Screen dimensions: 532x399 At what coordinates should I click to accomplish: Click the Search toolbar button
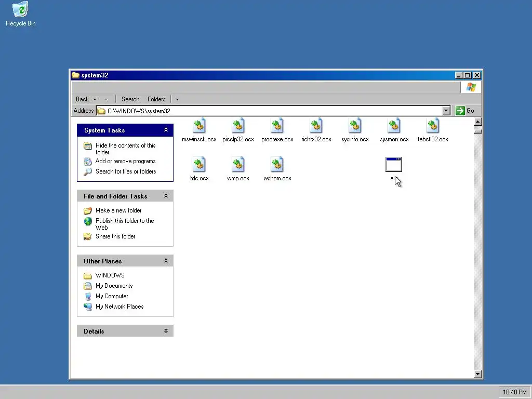(x=130, y=99)
